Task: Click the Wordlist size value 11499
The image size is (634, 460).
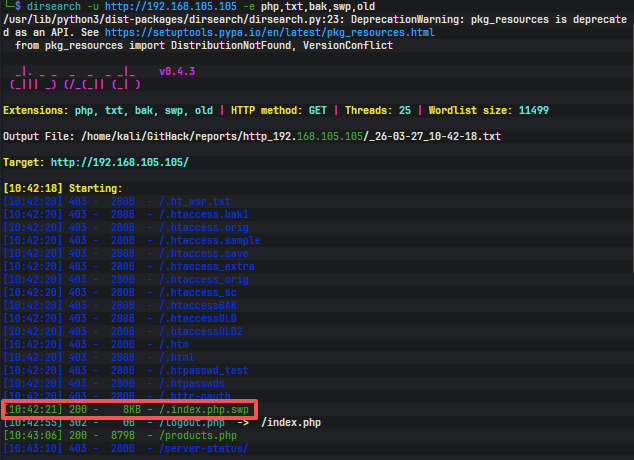Action: (x=534, y=110)
